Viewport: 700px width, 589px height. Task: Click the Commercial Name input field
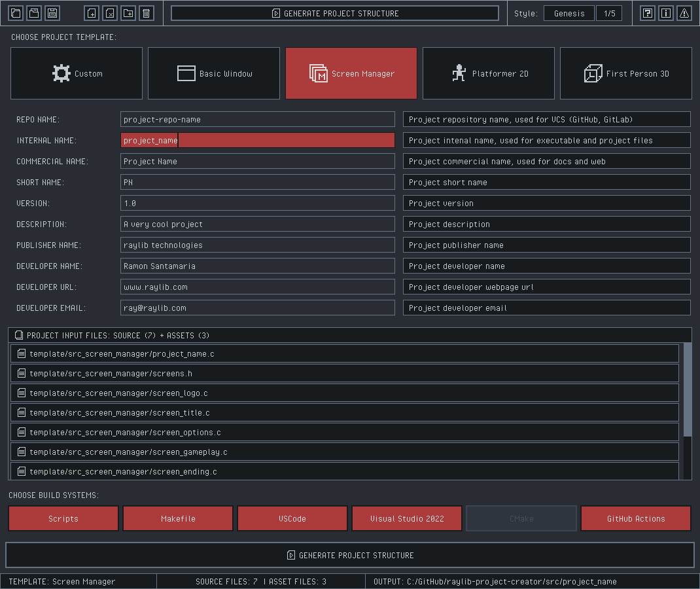[x=258, y=161]
